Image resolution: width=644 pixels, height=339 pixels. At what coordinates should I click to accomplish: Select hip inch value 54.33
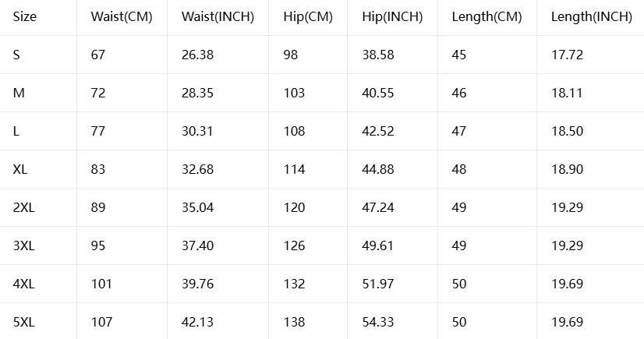point(378,322)
